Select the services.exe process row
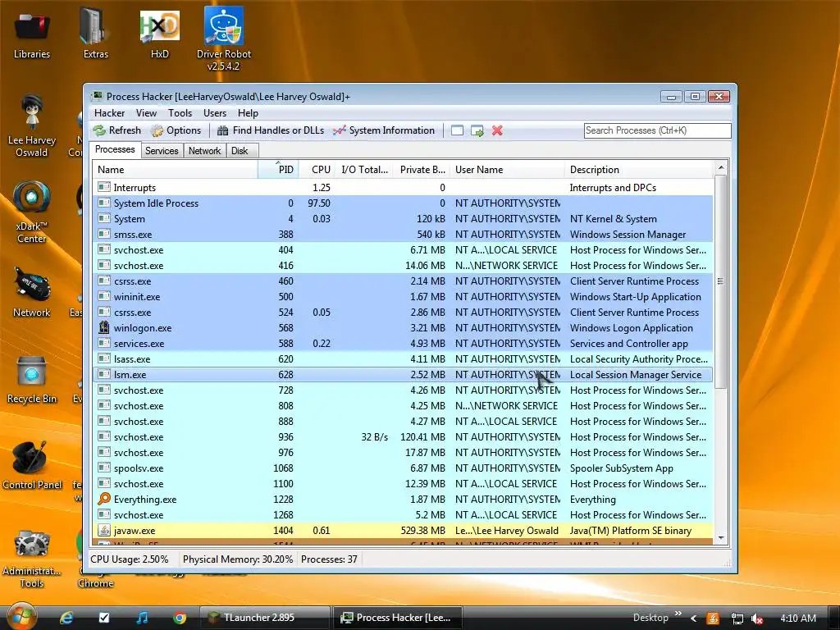The width and height of the screenshot is (840, 630). tap(403, 344)
